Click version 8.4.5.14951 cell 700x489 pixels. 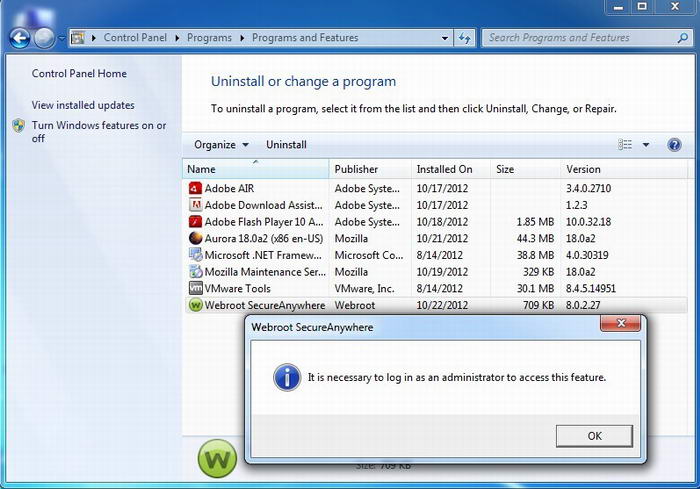(x=591, y=288)
